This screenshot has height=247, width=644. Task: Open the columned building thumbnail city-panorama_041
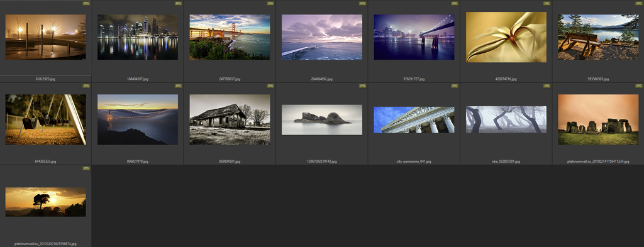tap(414, 119)
